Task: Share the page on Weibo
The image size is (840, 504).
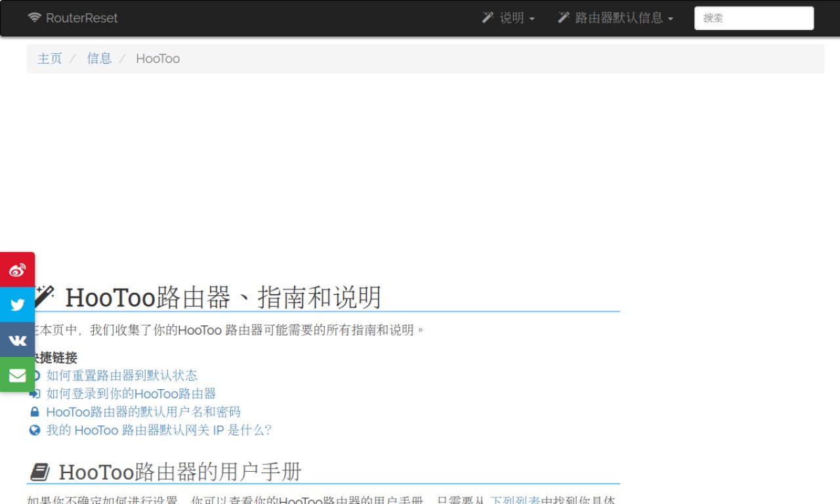Action: (17, 270)
